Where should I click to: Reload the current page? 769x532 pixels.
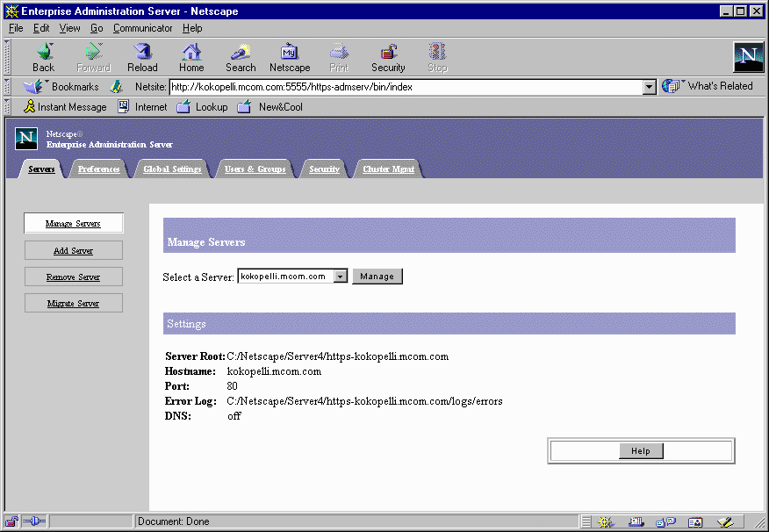pos(143,57)
